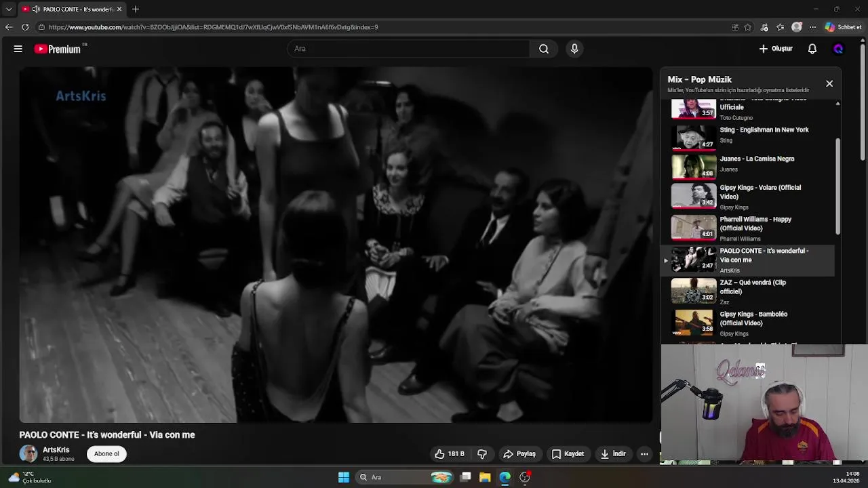Click the taskbar Ara search box
868x488 pixels.
405,477
